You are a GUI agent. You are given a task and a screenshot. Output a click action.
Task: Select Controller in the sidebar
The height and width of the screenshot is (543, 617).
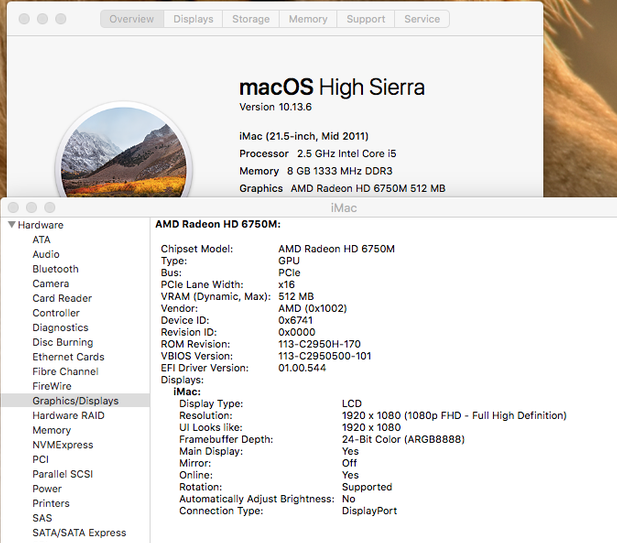[56, 313]
